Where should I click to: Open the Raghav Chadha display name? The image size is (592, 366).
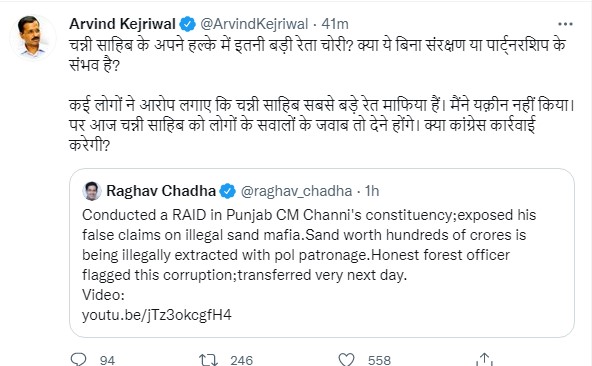(x=161, y=191)
